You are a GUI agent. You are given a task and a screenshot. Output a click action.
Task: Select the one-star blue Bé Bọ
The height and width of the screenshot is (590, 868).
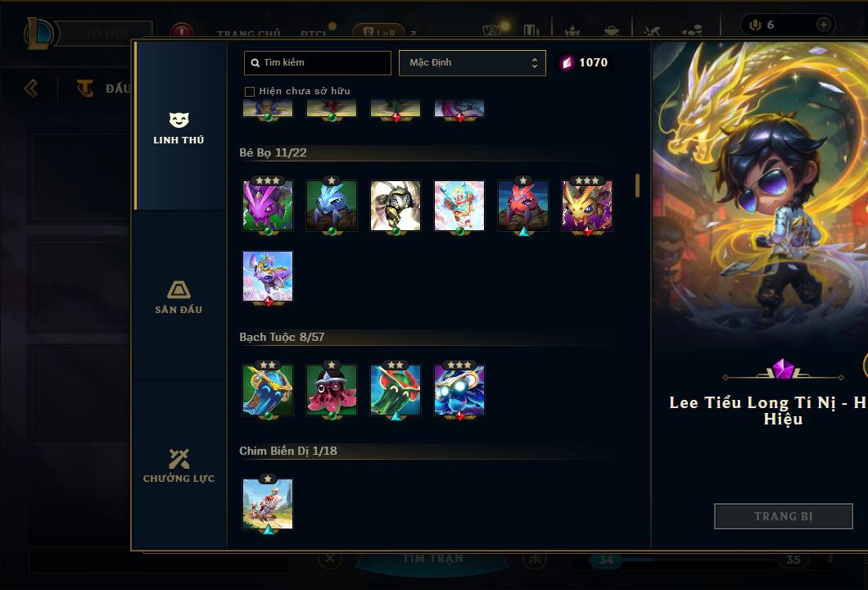[332, 206]
